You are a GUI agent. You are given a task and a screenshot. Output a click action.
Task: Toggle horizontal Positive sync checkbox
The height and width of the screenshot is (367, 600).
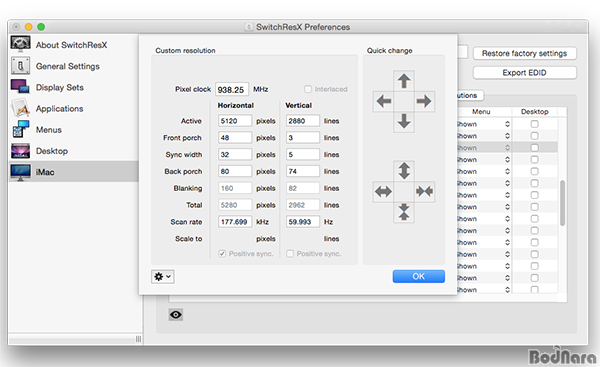[x=222, y=253]
